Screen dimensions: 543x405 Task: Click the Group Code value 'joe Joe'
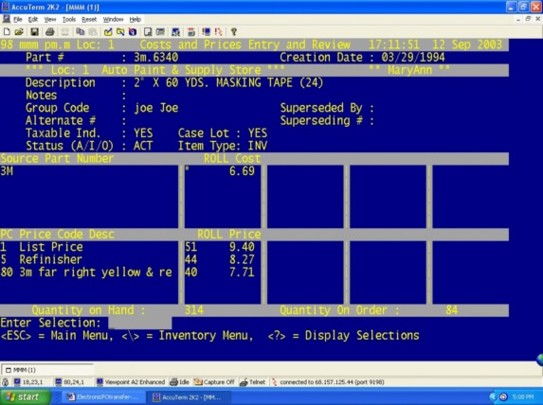[156, 108]
